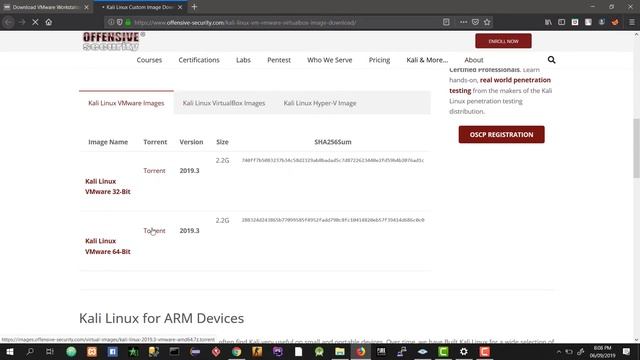640x360 pixels.
Task: Download Kali Linux VMware 32-Bit image
Action: coord(108,186)
